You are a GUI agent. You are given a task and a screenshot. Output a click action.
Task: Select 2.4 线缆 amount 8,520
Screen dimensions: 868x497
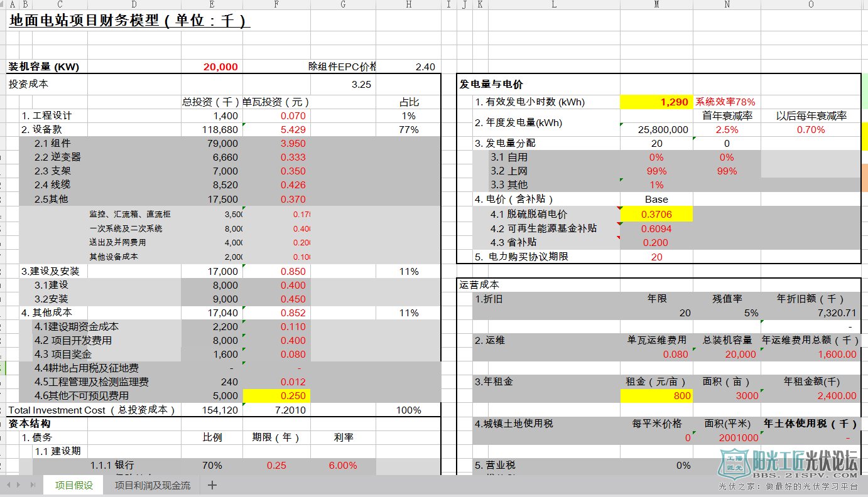[225, 184]
